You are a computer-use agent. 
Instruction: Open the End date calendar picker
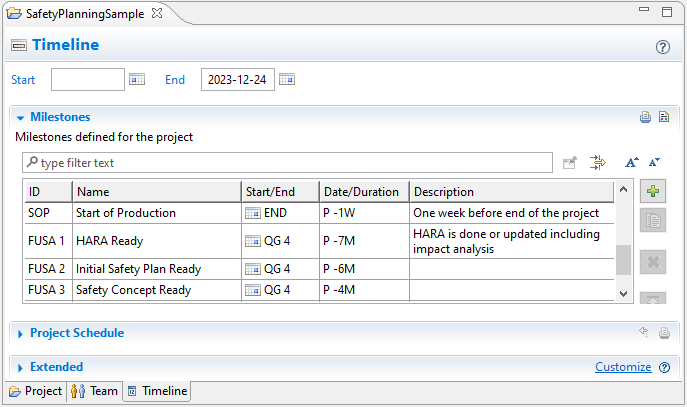click(287, 80)
